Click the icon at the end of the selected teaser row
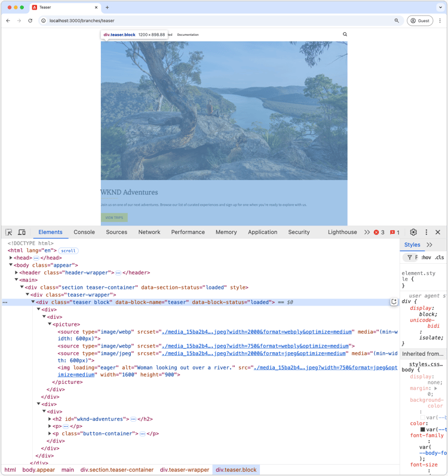 point(394,302)
